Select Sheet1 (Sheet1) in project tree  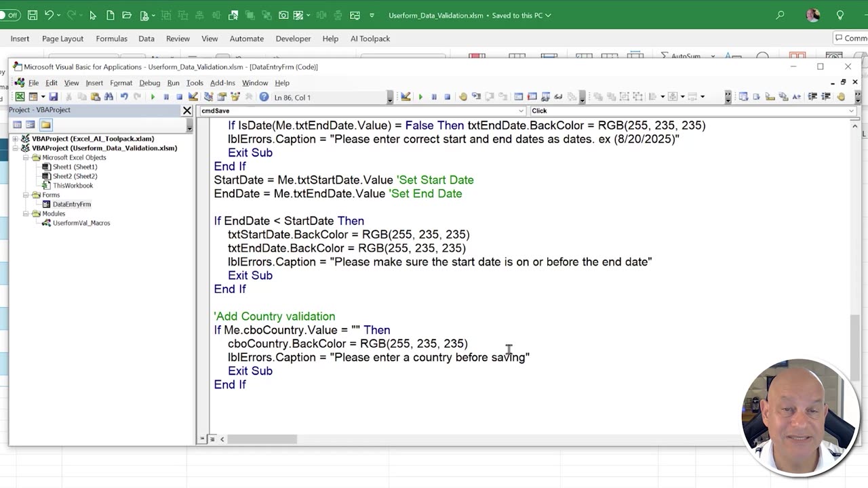point(75,167)
